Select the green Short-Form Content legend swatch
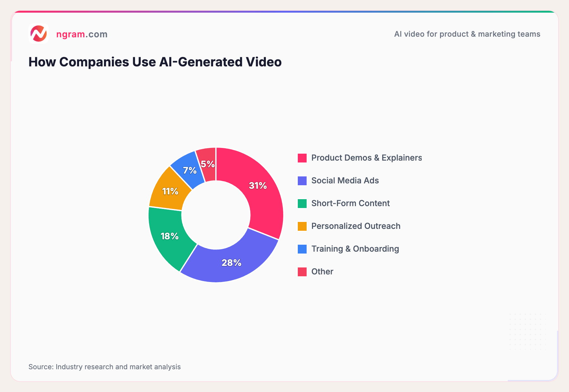Image resolution: width=569 pixels, height=392 pixels. click(x=302, y=203)
